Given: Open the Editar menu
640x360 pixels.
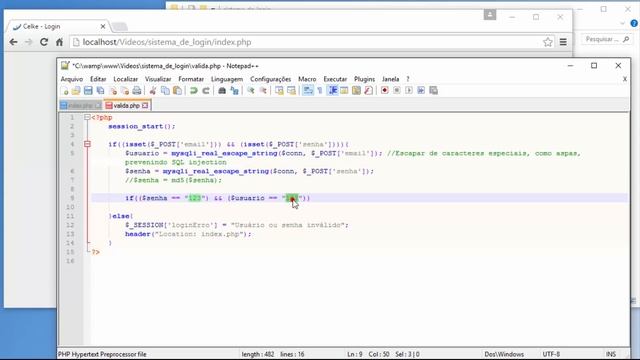Looking at the screenshot, I should point(98,79).
